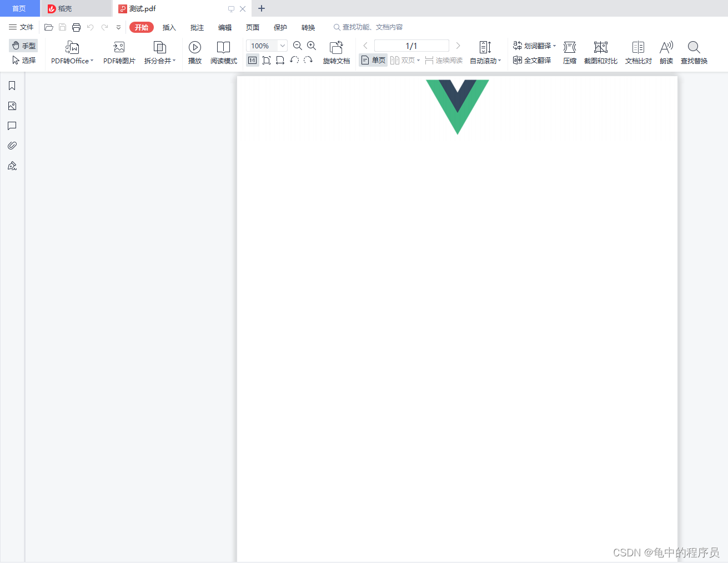Click the open folder icon
Image resolution: width=728 pixels, height=563 pixels.
[x=49, y=27]
